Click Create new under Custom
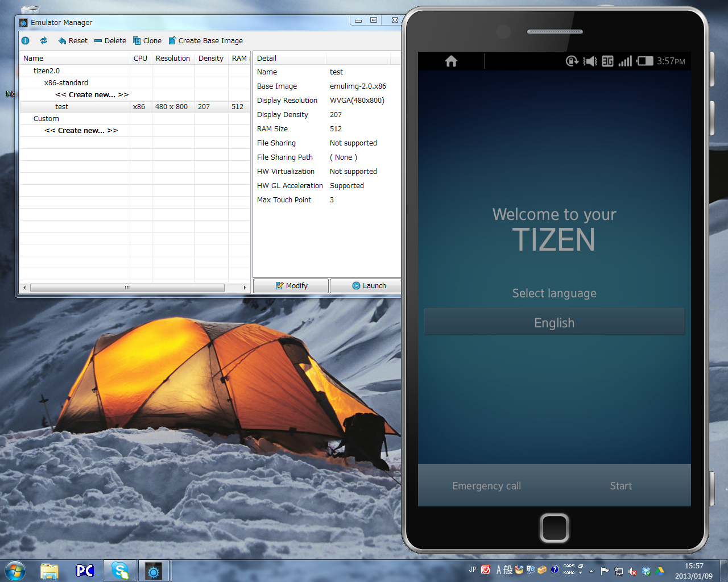Viewport: 728px width, 582px height. pyautogui.click(x=81, y=130)
